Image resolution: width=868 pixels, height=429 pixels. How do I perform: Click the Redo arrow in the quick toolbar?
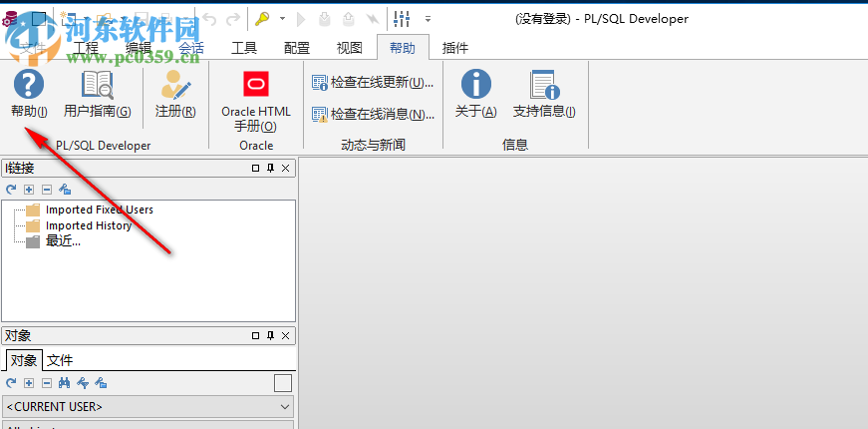(233, 19)
